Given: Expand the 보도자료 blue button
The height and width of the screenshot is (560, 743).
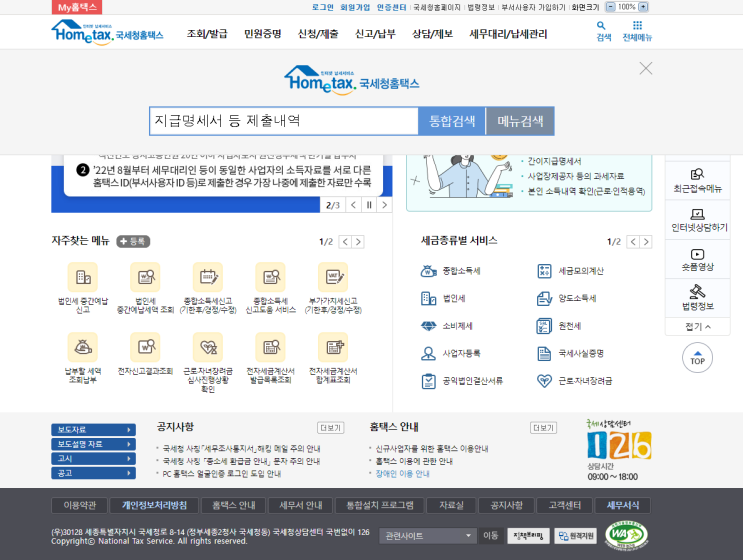Looking at the screenshot, I should 93,430.
